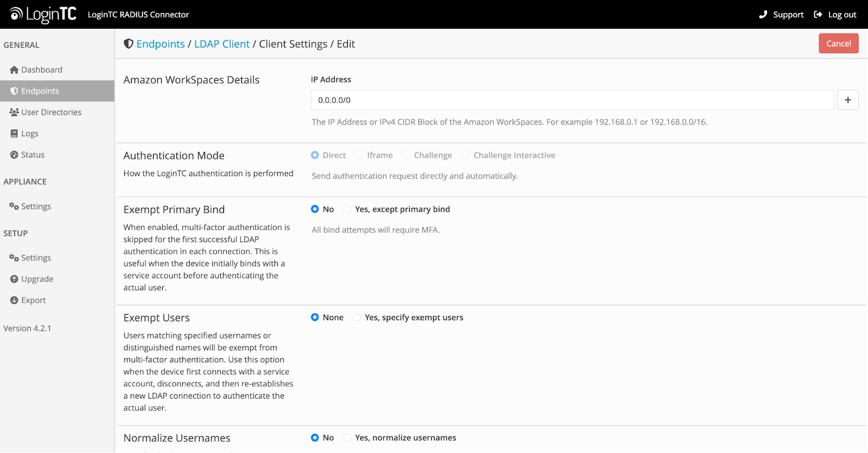Click the Export download icon

[x=14, y=300]
